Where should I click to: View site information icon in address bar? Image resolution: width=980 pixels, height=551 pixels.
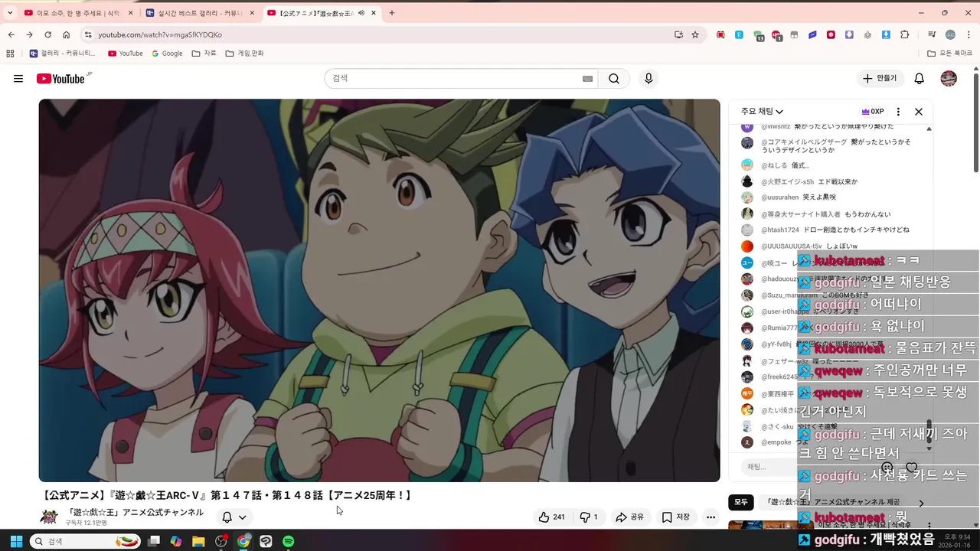click(x=88, y=34)
